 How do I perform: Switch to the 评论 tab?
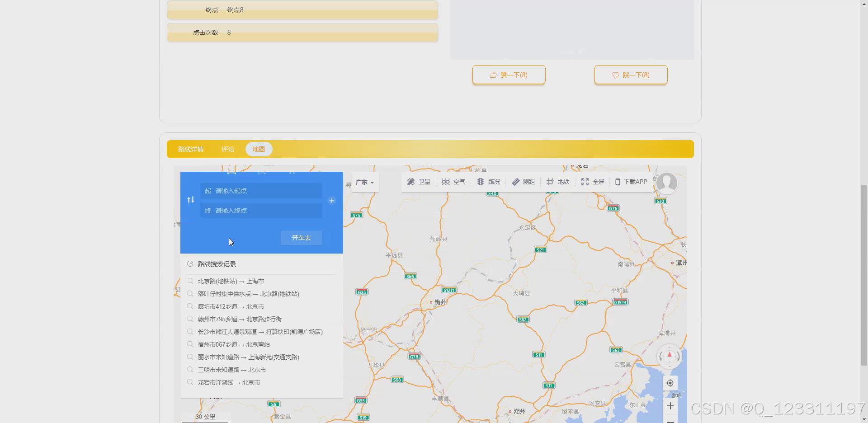point(228,149)
